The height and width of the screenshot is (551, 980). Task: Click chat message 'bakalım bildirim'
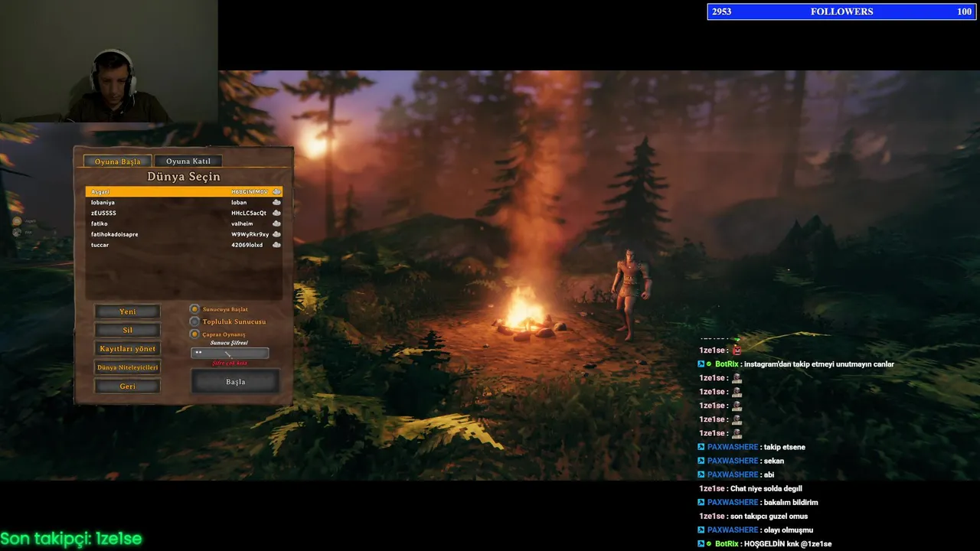791,502
